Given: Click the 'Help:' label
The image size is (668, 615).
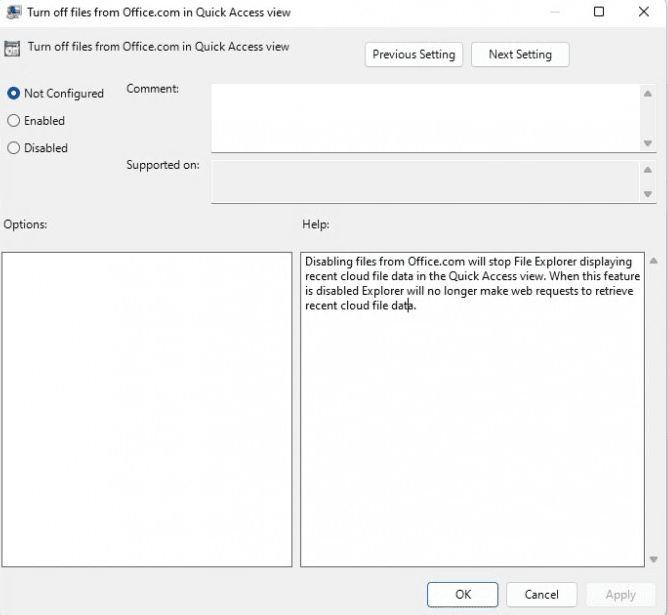Looking at the screenshot, I should coord(316,224).
